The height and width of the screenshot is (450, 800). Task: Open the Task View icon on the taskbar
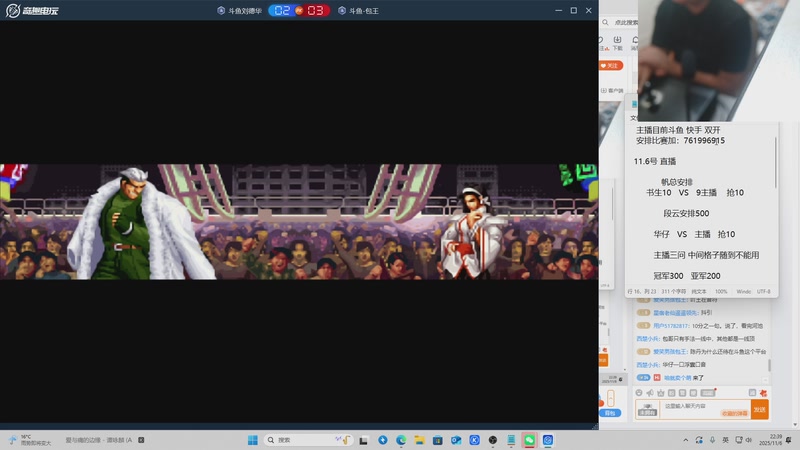364,440
